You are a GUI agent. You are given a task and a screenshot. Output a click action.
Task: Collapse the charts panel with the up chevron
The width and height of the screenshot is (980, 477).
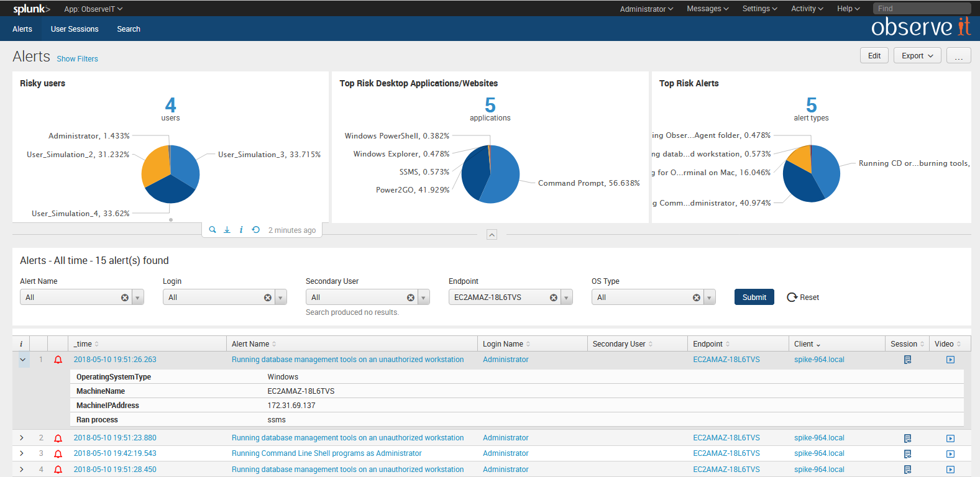pyautogui.click(x=492, y=235)
